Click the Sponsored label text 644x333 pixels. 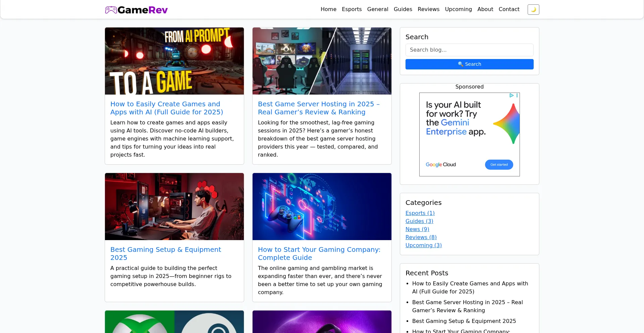coord(469,87)
